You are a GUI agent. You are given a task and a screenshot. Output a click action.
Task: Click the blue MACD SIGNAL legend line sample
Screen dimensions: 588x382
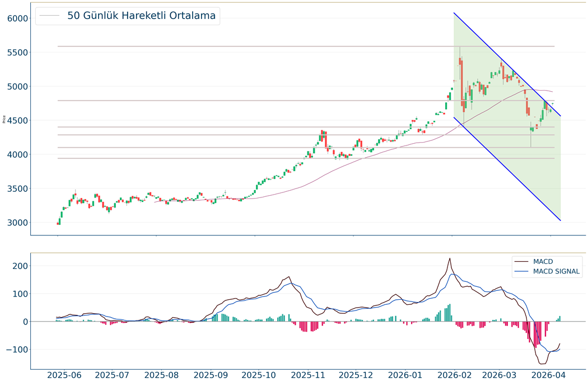(x=523, y=272)
